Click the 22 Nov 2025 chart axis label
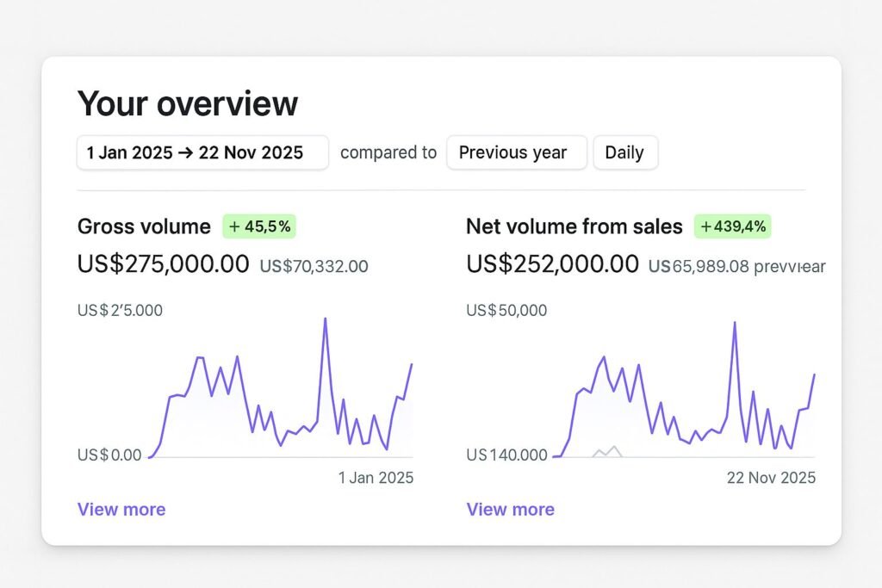Image resolution: width=882 pixels, height=588 pixels. point(771,478)
